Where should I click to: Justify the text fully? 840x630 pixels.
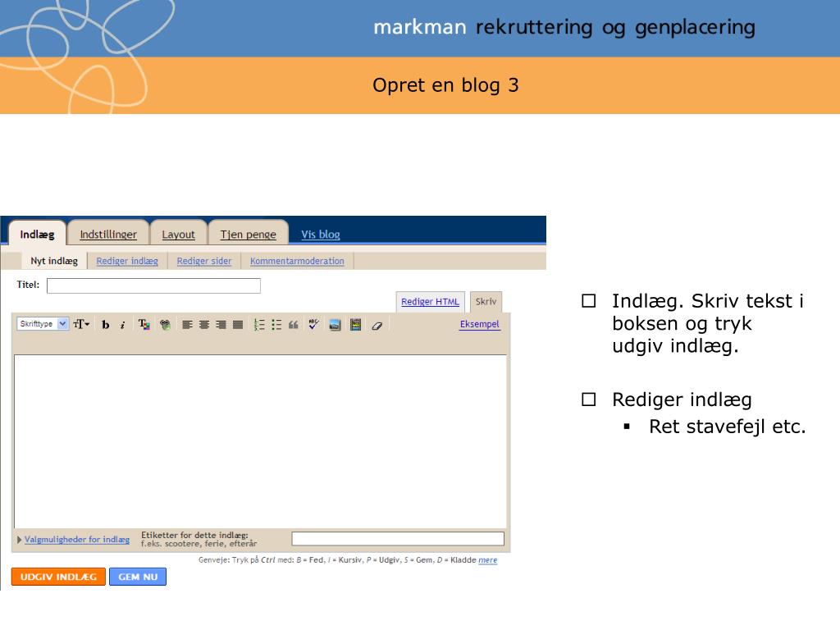point(238,325)
